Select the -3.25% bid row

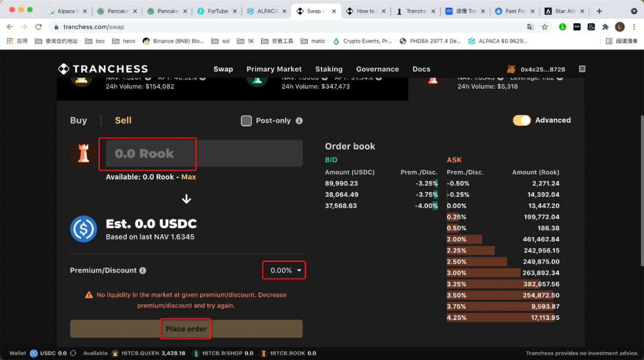[x=381, y=184]
